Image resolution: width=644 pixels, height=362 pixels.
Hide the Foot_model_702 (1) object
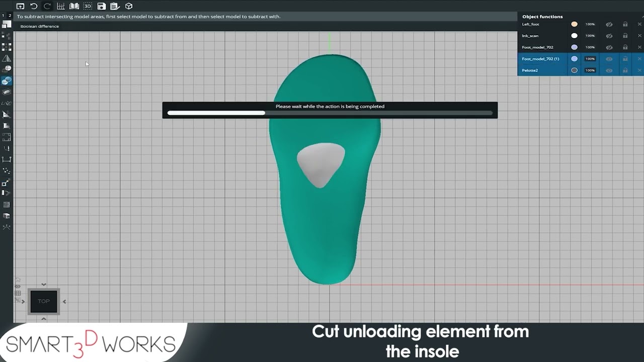609,59
